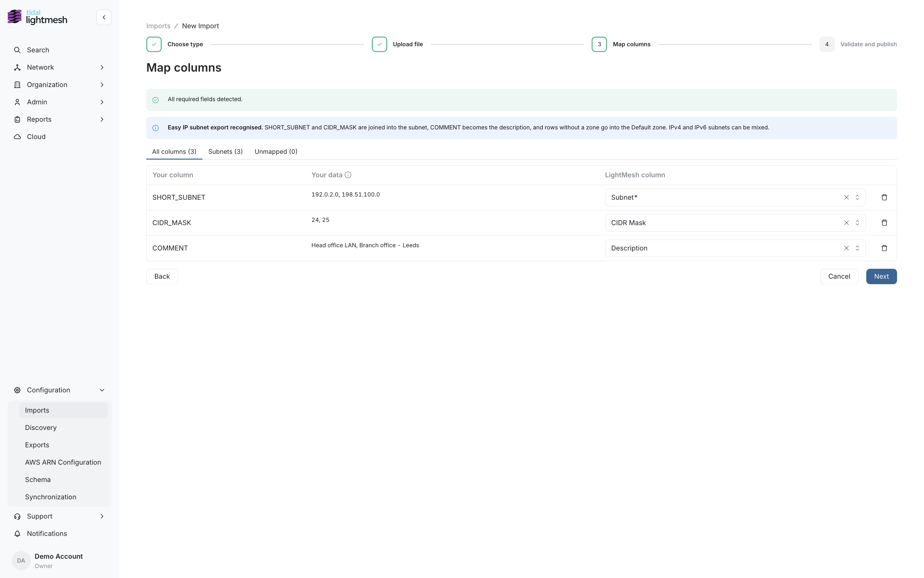Open the CIDR Mask column dropdown
924x578 pixels.
pyautogui.click(x=735, y=223)
